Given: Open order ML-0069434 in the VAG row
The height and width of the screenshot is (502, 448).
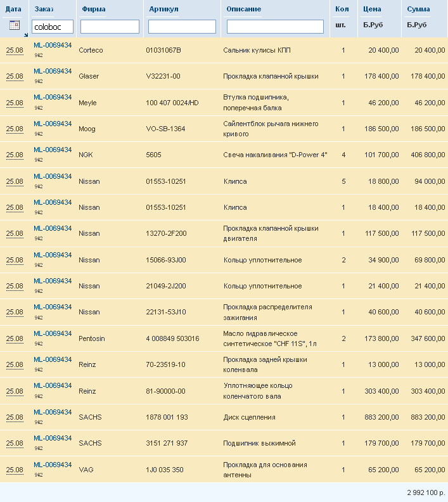Looking at the screenshot, I should click(x=53, y=465).
